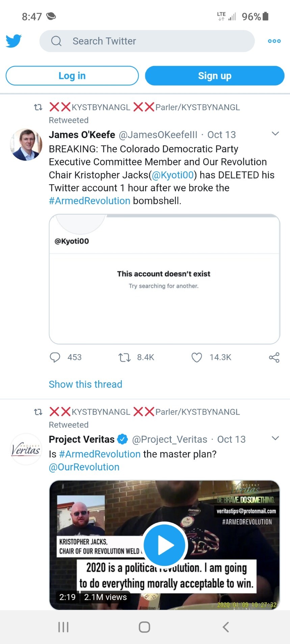Play the Project Veritas video
The height and width of the screenshot is (644, 290).
(x=164, y=545)
